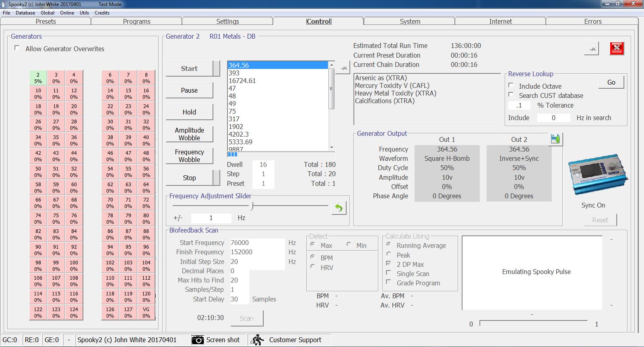Screen dimensions: 644x347
Task: Click the Go reverse lookup button
Action: [x=611, y=82]
